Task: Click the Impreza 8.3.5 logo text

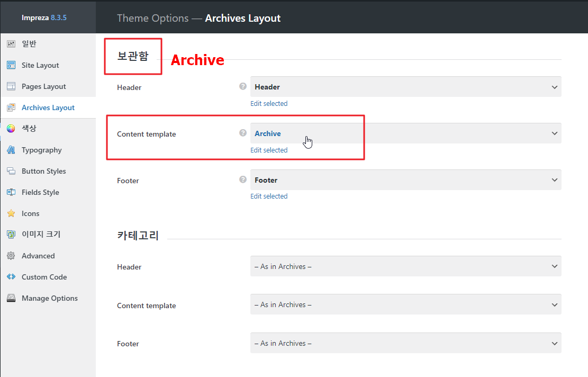Action: [44, 17]
